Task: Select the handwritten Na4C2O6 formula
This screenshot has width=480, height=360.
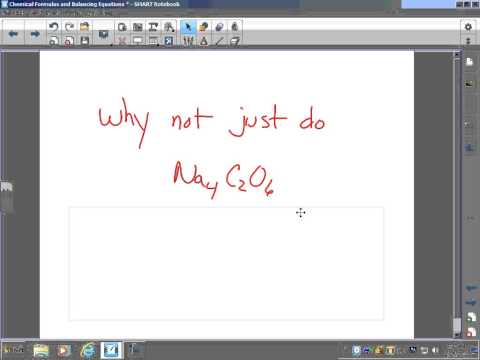Action: [x=223, y=179]
